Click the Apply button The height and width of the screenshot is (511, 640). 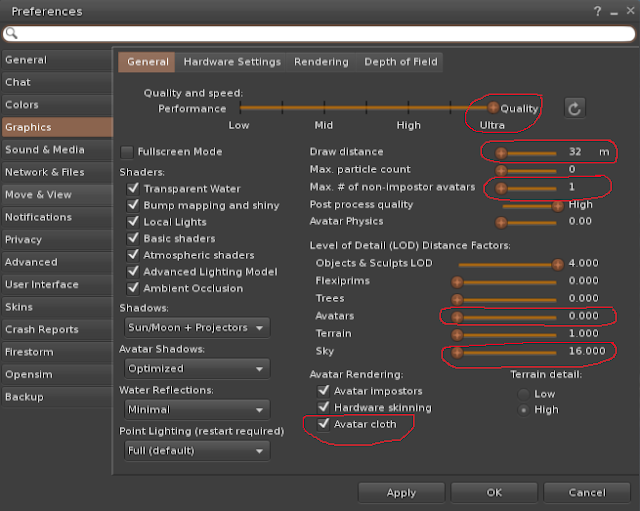[402, 493]
